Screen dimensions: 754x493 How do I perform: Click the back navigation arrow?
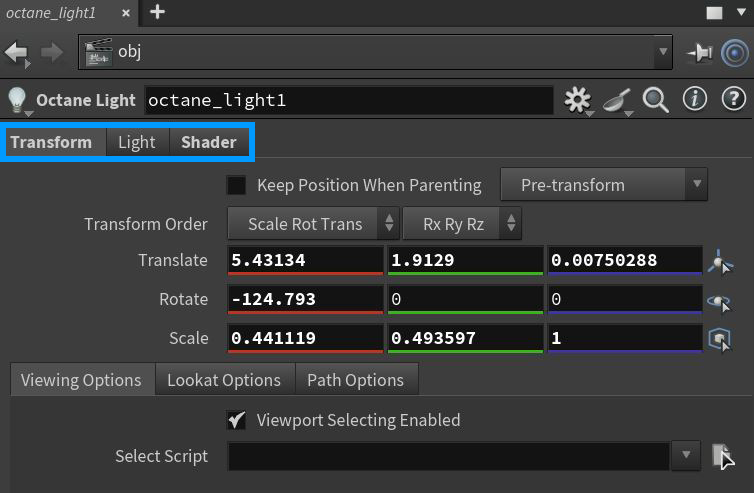click(x=17, y=52)
